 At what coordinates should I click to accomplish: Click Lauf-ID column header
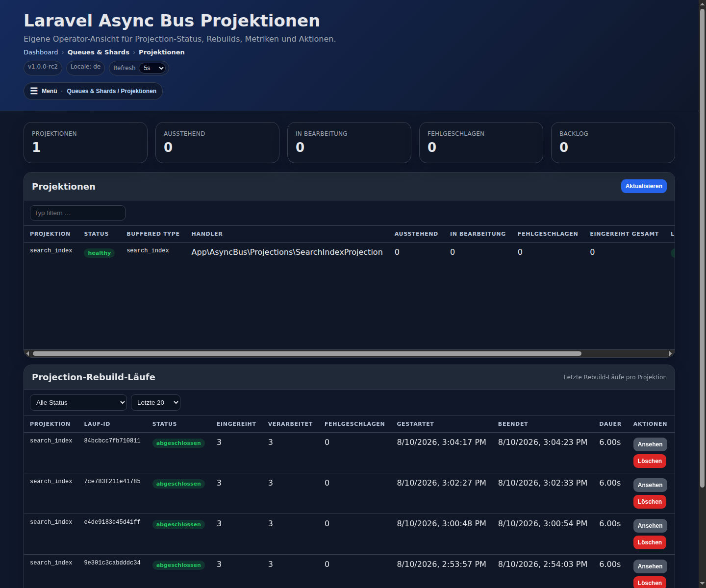click(x=97, y=424)
